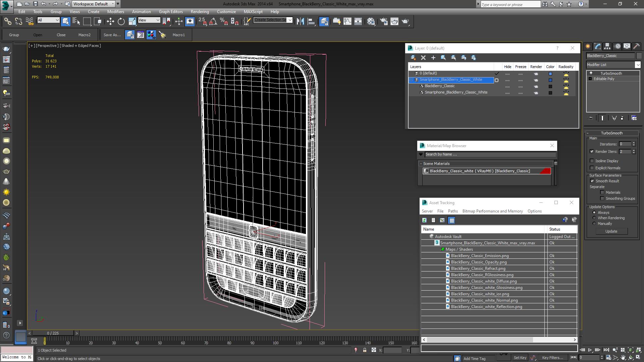Open the MAXScript menu
Screen dimensions: 644x362
pyautogui.click(x=253, y=11)
